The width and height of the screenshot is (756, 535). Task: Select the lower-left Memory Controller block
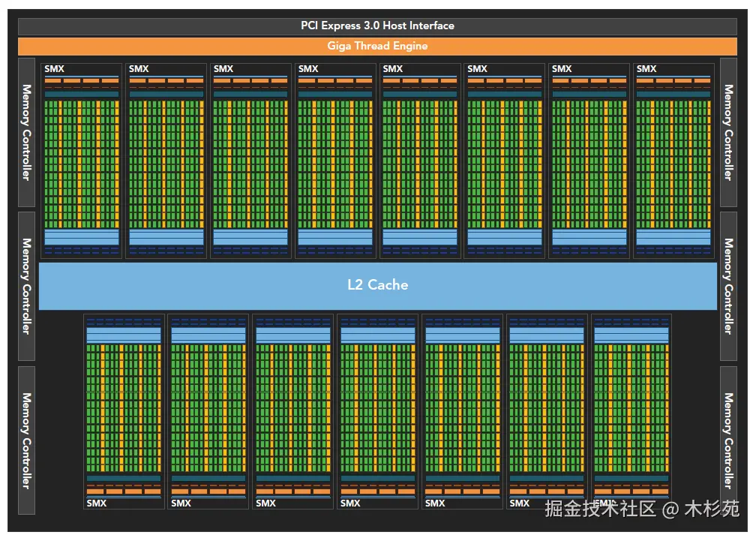click(26, 440)
